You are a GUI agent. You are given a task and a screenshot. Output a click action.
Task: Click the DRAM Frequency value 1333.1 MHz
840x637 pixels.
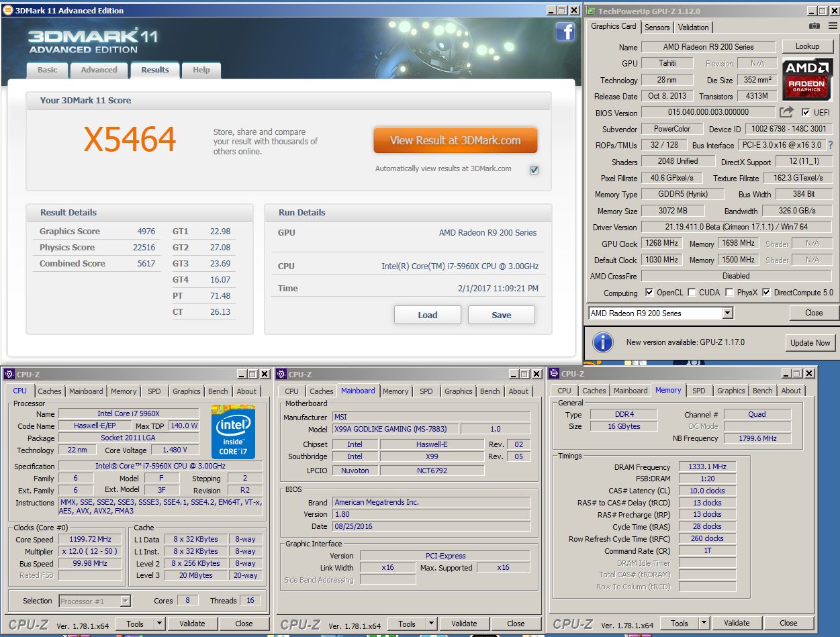pos(707,467)
